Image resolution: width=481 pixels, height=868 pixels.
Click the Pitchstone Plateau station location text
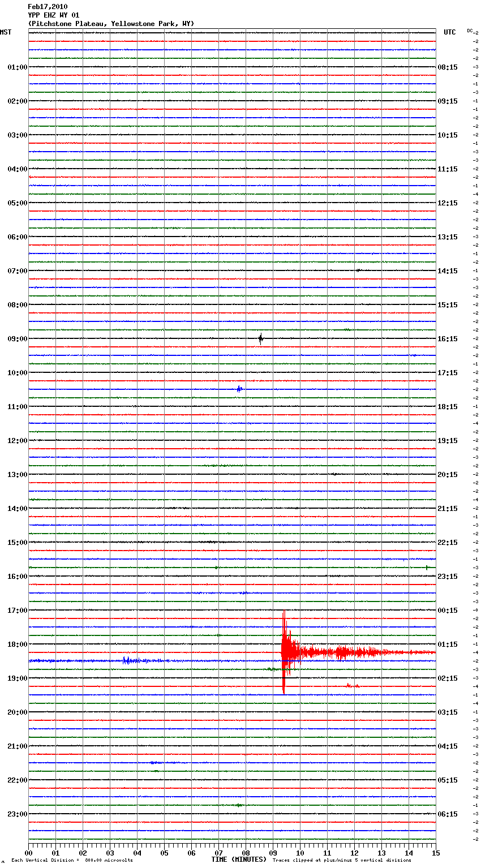pyautogui.click(x=111, y=24)
